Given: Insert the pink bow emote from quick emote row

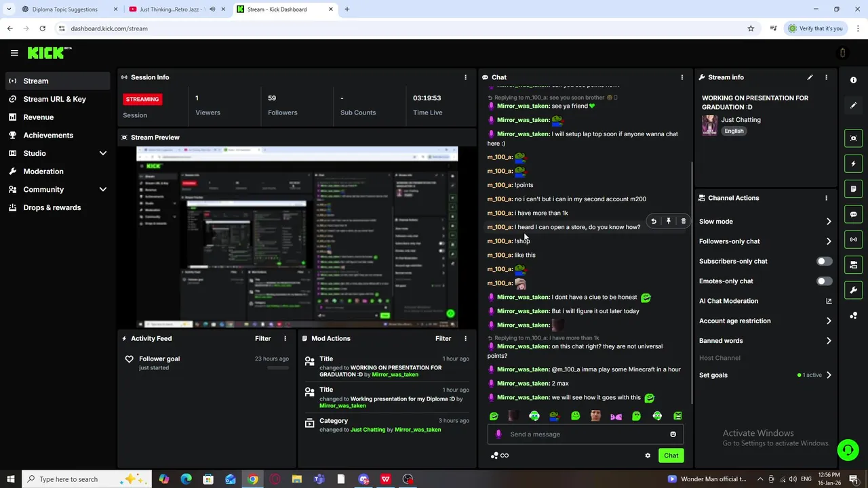Looking at the screenshot, I should pyautogui.click(x=616, y=416).
